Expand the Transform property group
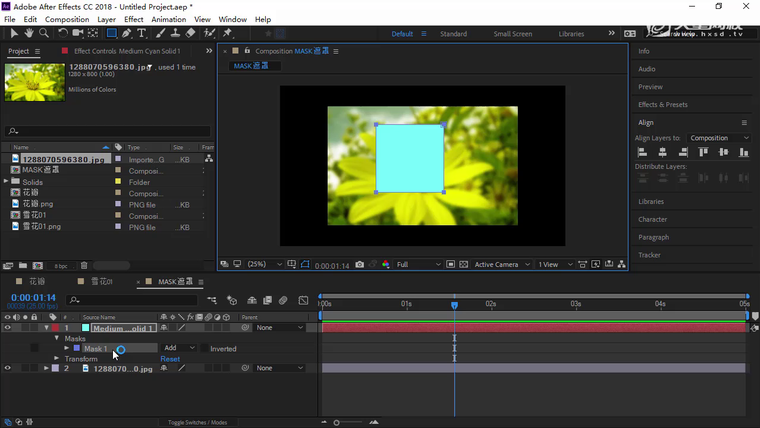The width and height of the screenshot is (760, 428). point(58,359)
